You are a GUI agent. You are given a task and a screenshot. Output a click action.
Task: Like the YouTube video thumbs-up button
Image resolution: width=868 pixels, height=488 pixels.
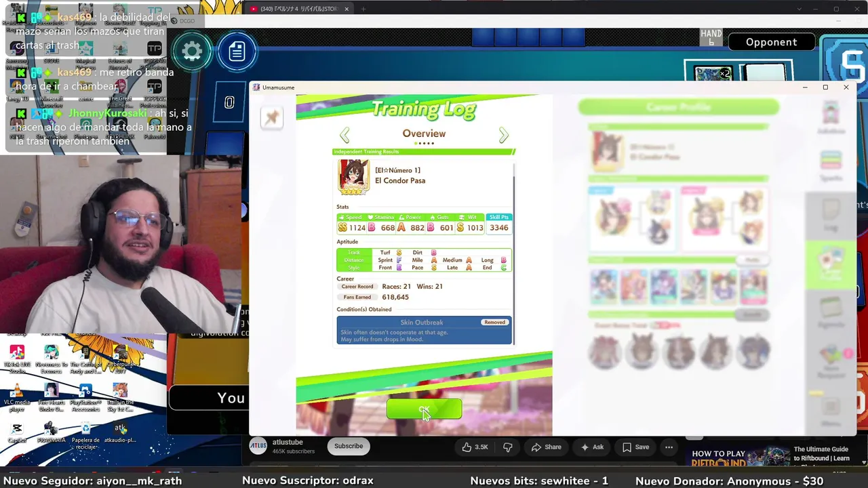point(475,447)
